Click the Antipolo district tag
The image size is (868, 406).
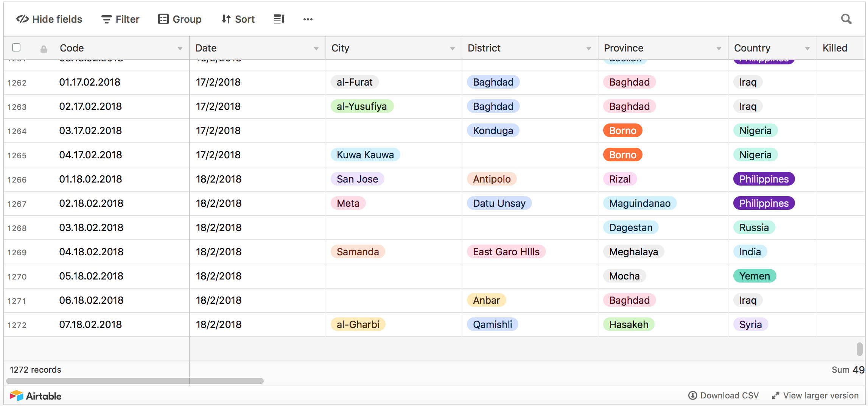pyautogui.click(x=492, y=179)
